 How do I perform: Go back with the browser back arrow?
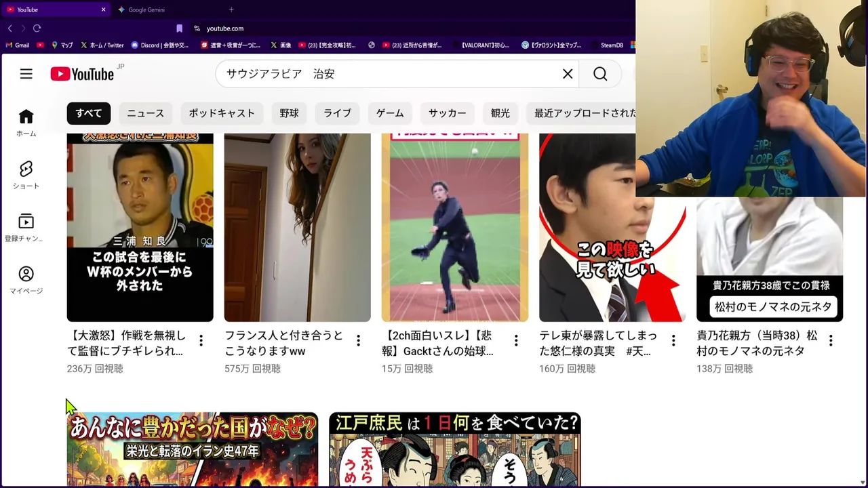point(9,28)
